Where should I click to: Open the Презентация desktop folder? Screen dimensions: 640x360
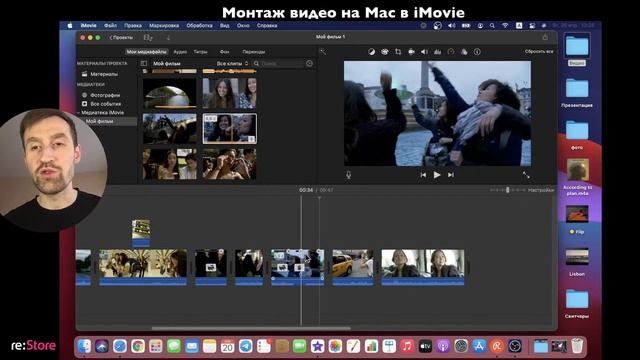[x=577, y=93]
